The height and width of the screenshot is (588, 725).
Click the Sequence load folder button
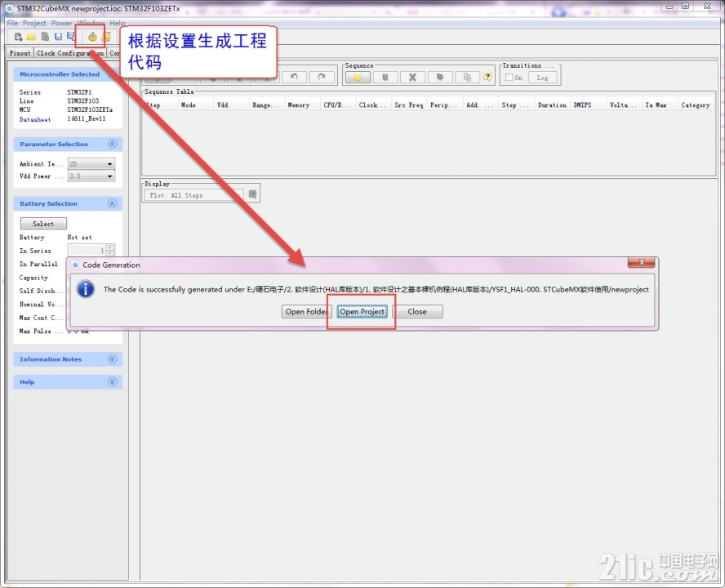click(x=358, y=78)
